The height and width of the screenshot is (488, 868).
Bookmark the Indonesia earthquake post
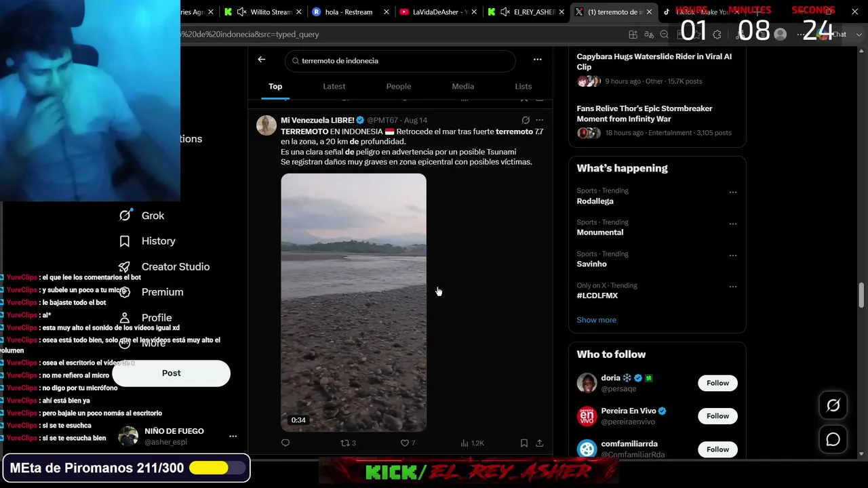pyautogui.click(x=524, y=443)
